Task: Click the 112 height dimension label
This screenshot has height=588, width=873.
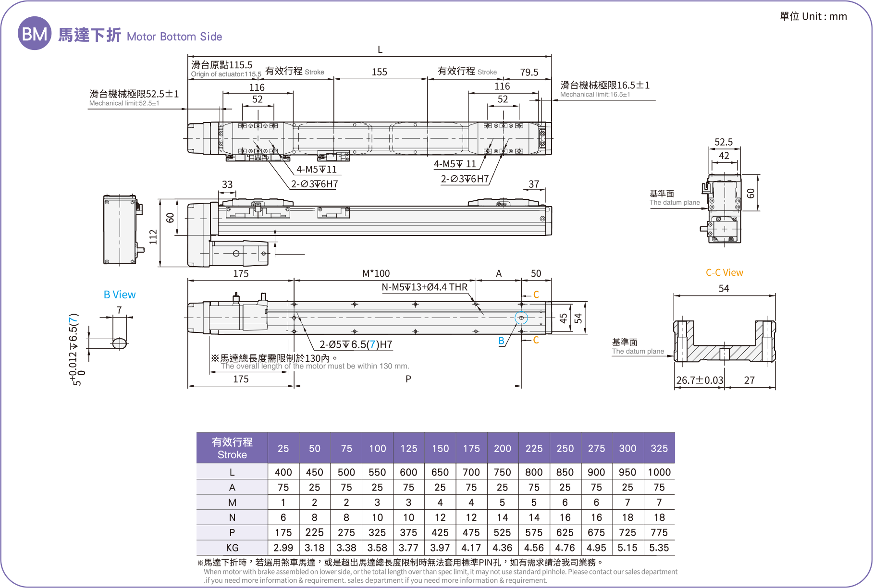Action: click(x=153, y=237)
